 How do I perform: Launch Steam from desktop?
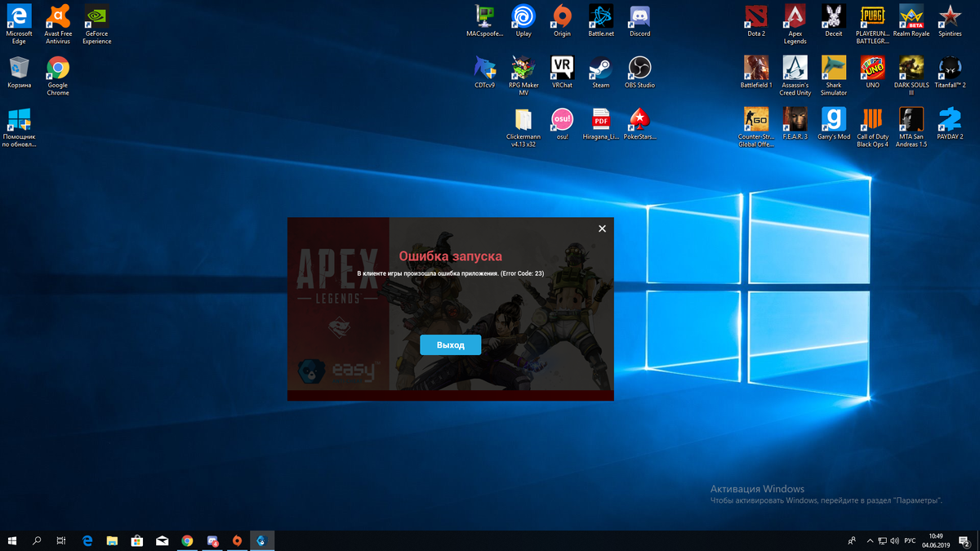pyautogui.click(x=601, y=72)
